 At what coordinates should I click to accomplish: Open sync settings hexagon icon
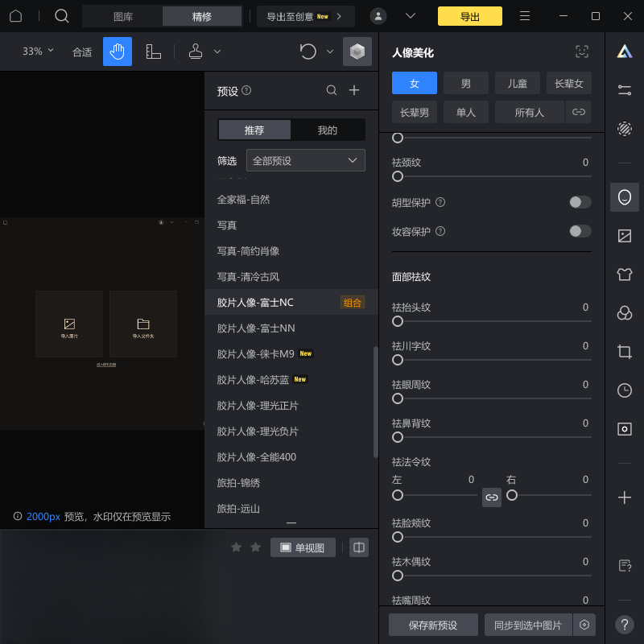pyautogui.click(x=584, y=625)
